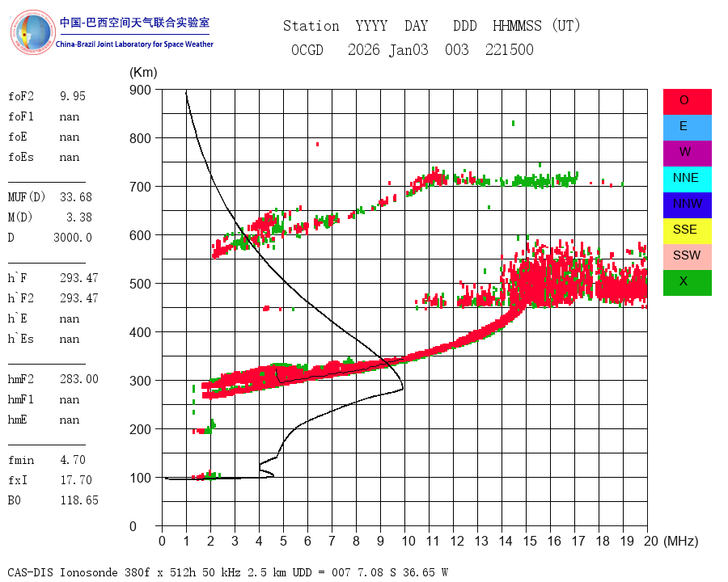This screenshot has width=728, height=582.
Task: Select the fmin value 4.70
Action: [x=73, y=460]
